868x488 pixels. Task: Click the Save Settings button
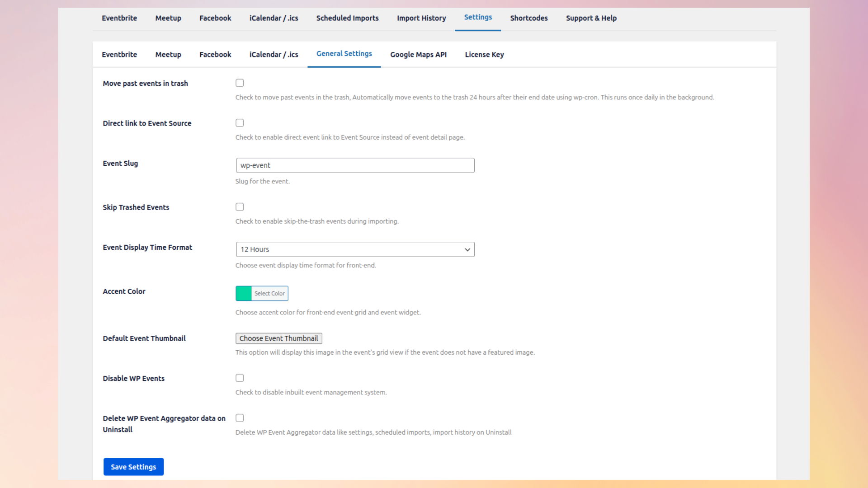133,467
